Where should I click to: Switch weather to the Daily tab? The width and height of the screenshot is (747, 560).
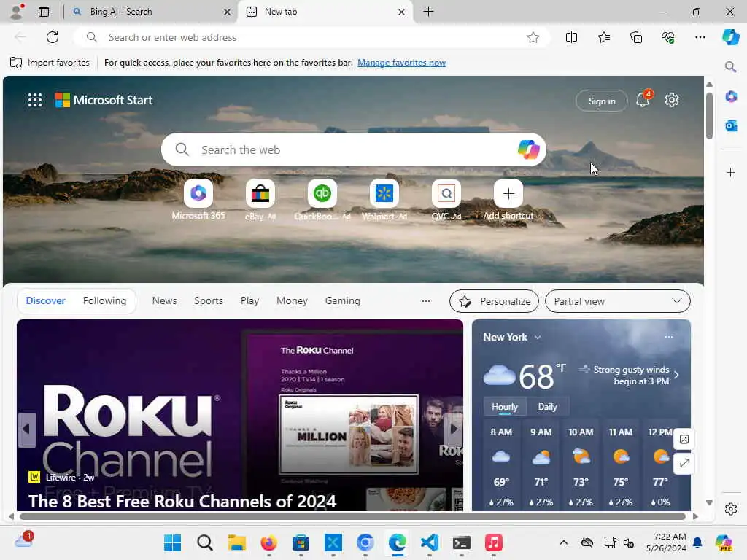click(547, 407)
